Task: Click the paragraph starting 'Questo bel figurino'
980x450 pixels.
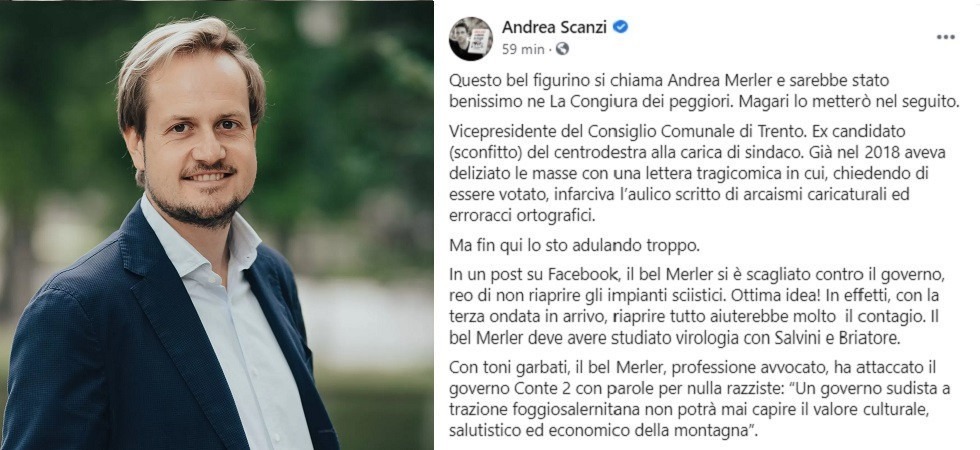Action: click(x=704, y=91)
